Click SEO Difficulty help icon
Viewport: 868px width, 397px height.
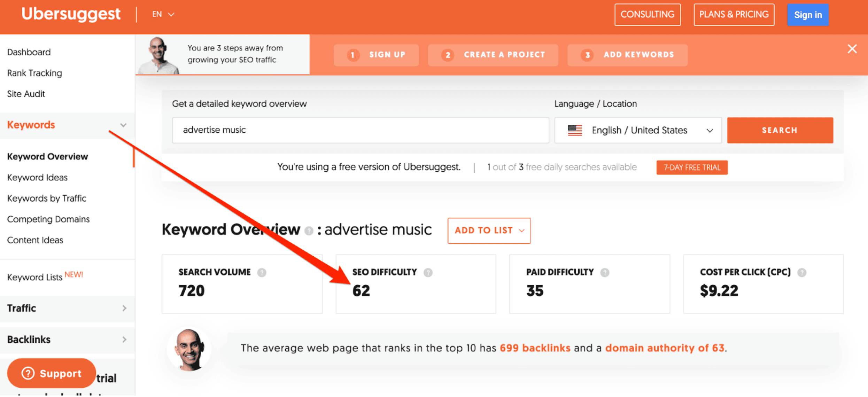pyautogui.click(x=428, y=273)
